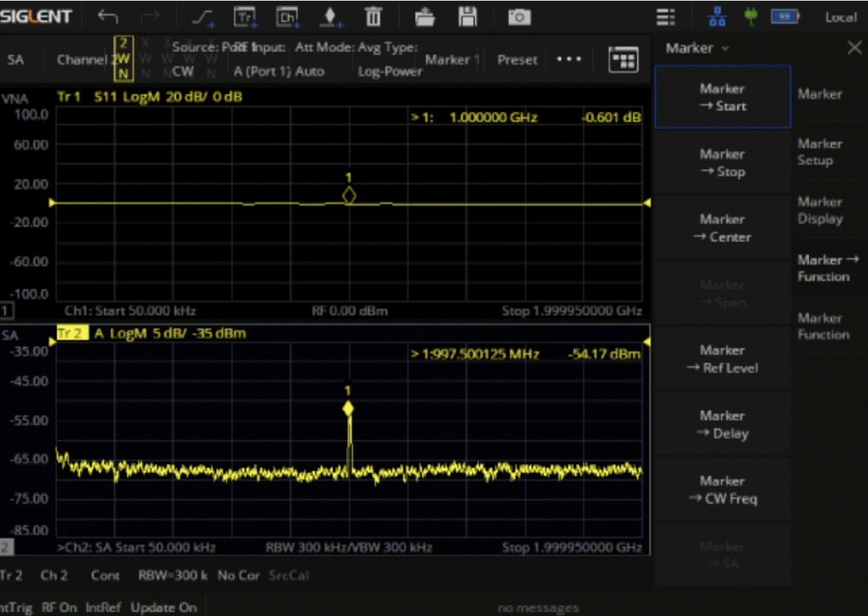Click RF On status indicator

point(59,607)
